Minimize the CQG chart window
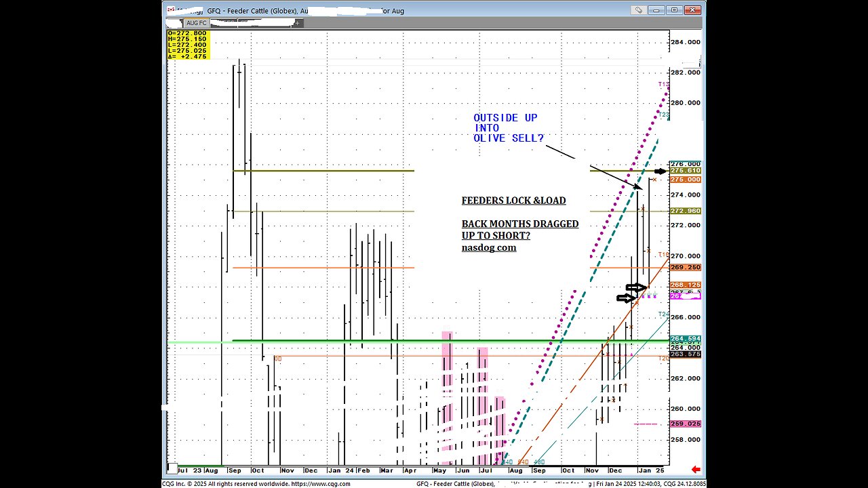This screenshot has width=868, height=488. click(x=657, y=10)
